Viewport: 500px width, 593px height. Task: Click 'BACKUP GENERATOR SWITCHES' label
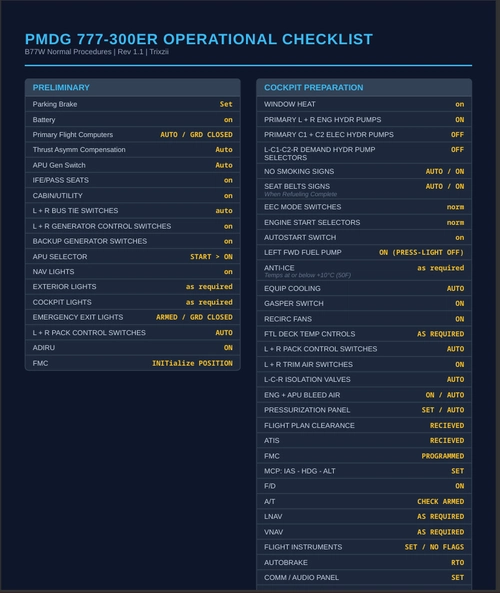pyautogui.click(x=90, y=241)
